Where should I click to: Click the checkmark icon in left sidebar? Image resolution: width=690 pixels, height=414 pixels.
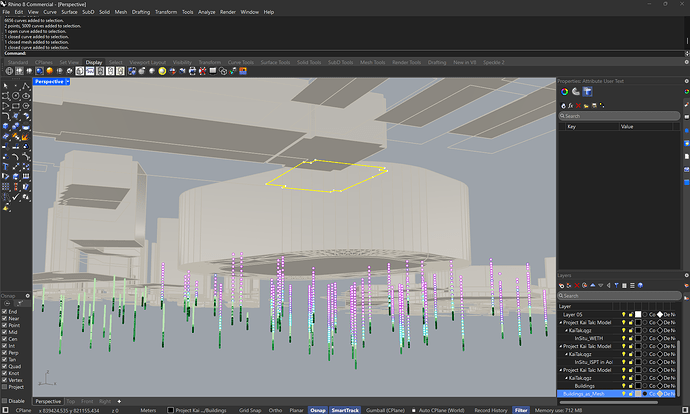(16, 196)
